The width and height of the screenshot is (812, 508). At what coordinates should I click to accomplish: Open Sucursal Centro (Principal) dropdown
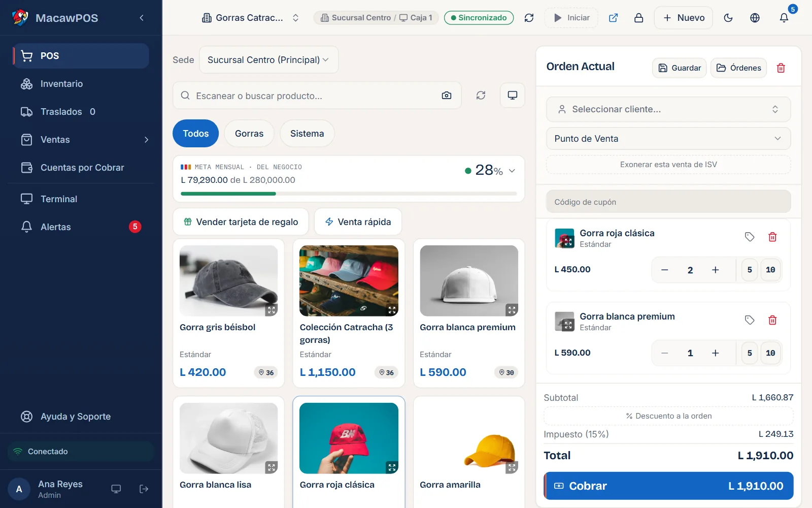tap(268, 60)
